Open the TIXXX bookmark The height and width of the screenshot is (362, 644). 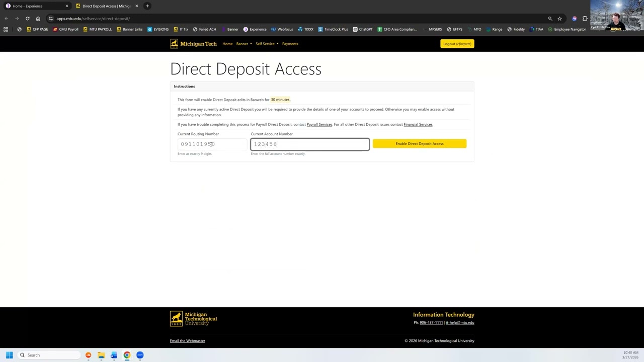(306, 29)
